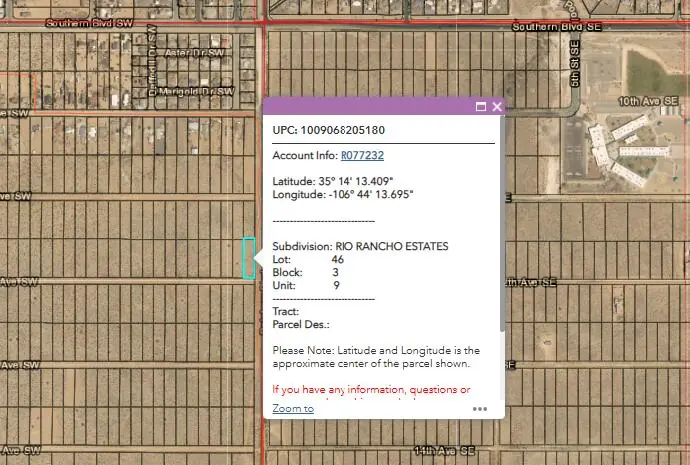Click the Daffodil Dr SW street label
Image resolution: width=690 pixels, height=465 pixels.
(152, 60)
